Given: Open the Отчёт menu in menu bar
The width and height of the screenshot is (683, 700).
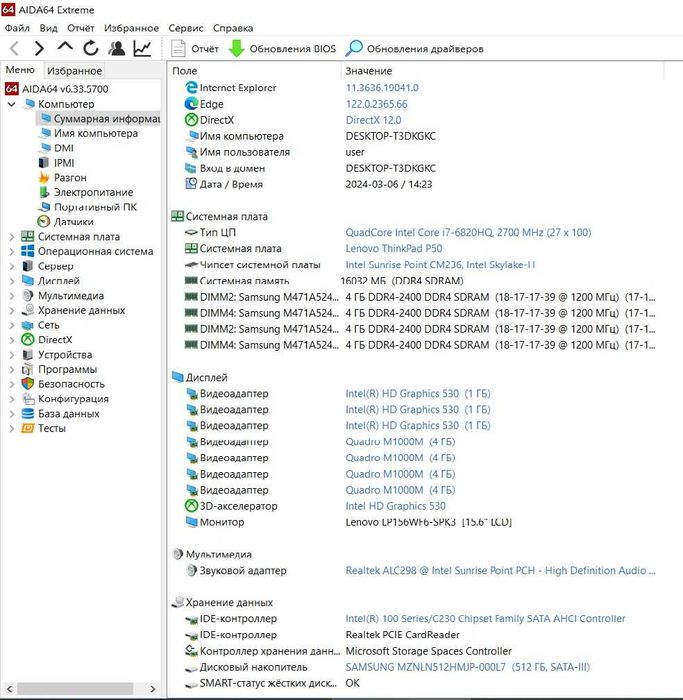Looking at the screenshot, I should coord(80,28).
